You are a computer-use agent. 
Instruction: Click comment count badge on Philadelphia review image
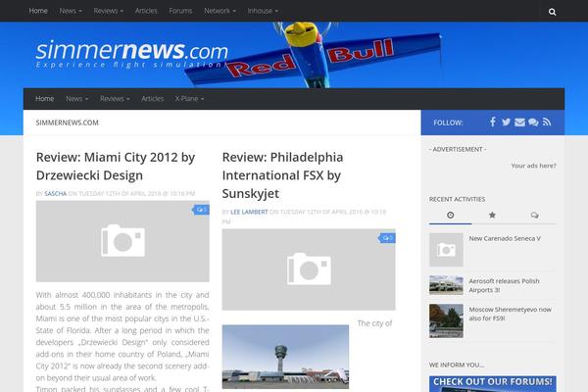coord(387,238)
